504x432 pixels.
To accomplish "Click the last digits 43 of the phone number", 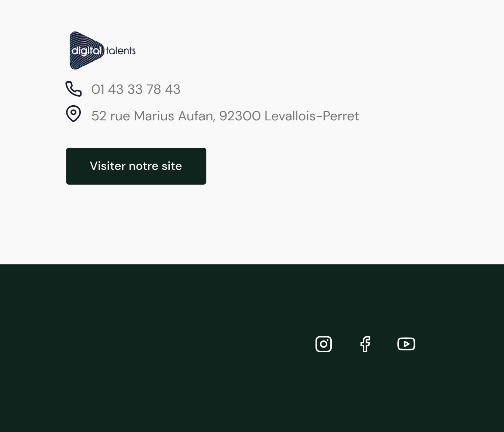I will (x=173, y=89).
